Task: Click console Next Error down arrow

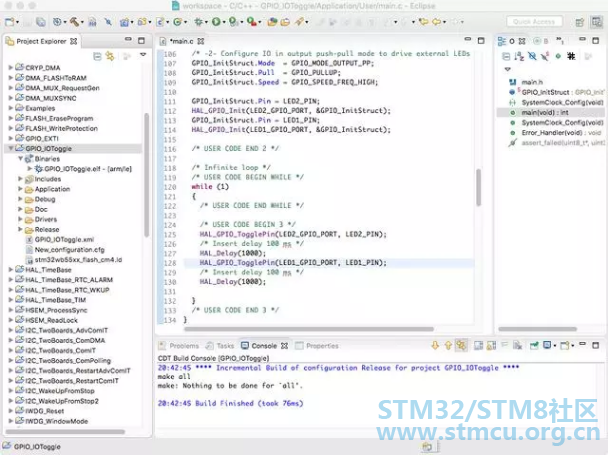Action: tap(435, 345)
